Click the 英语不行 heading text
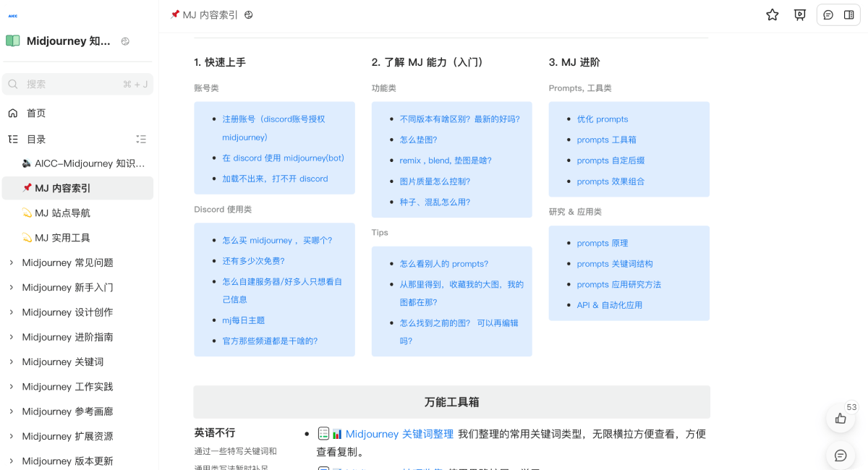The width and height of the screenshot is (868, 470). (x=215, y=432)
